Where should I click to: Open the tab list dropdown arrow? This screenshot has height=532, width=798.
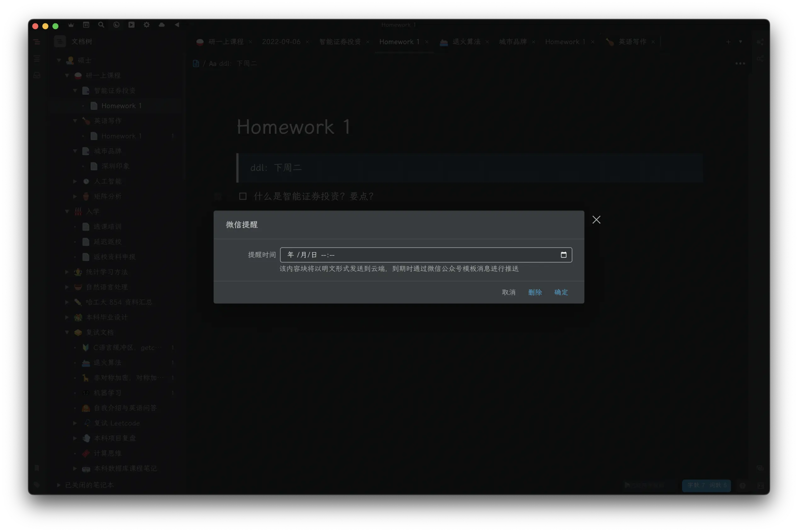pos(740,42)
